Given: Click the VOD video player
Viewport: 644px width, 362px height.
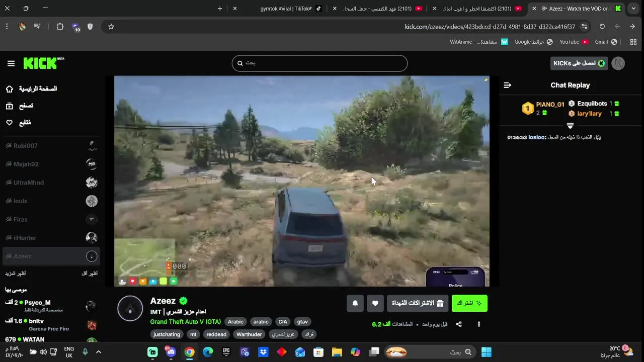Looking at the screenshot, I should point(301,181).
